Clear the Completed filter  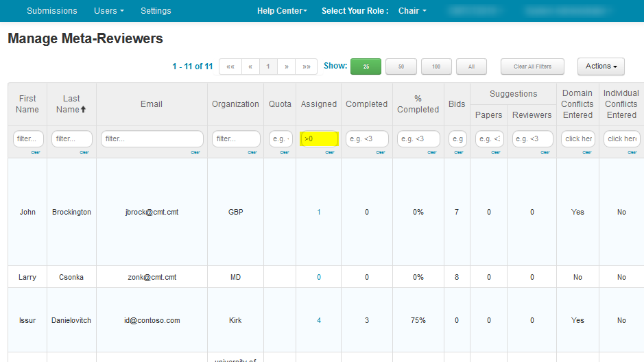tap(381, 152)
